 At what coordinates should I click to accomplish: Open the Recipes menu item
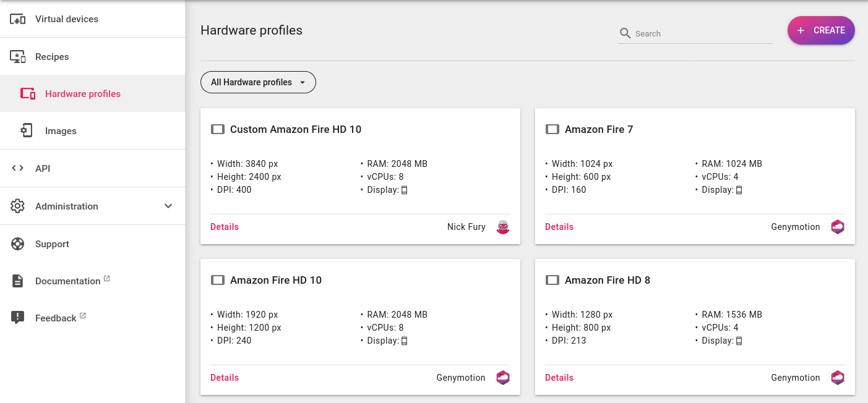[52, 57]
